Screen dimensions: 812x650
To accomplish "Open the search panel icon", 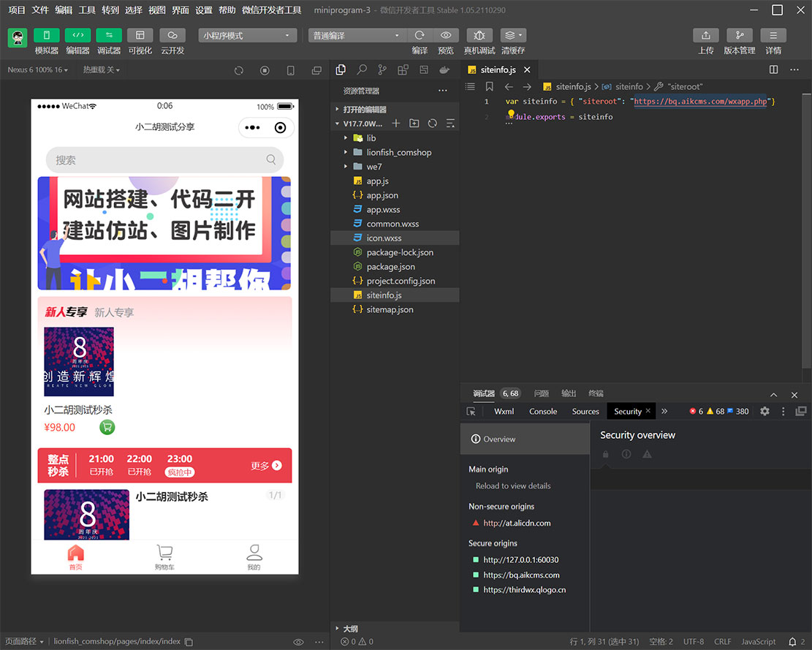I will 362,69.
